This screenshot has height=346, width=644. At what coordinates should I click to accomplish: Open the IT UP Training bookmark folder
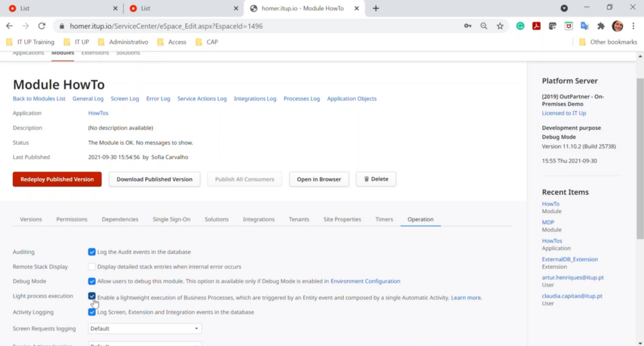(x=30, y=42)
